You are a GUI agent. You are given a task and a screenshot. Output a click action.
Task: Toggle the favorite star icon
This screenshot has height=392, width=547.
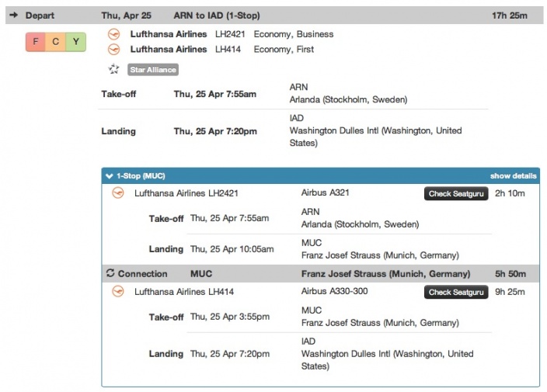[114, 69]
